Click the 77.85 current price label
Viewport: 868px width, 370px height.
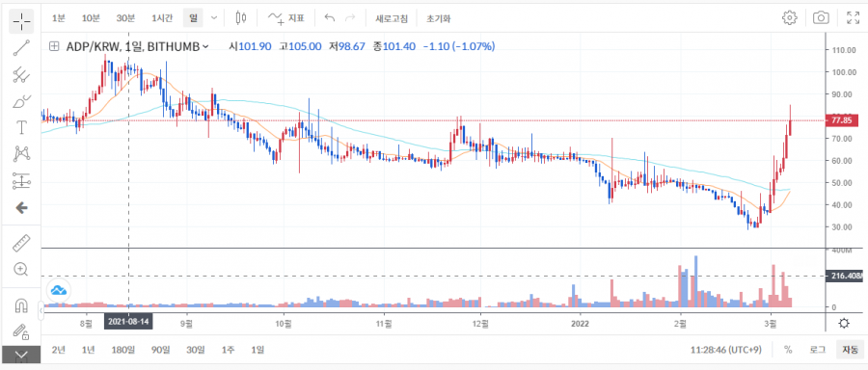(x=841, y=120)
